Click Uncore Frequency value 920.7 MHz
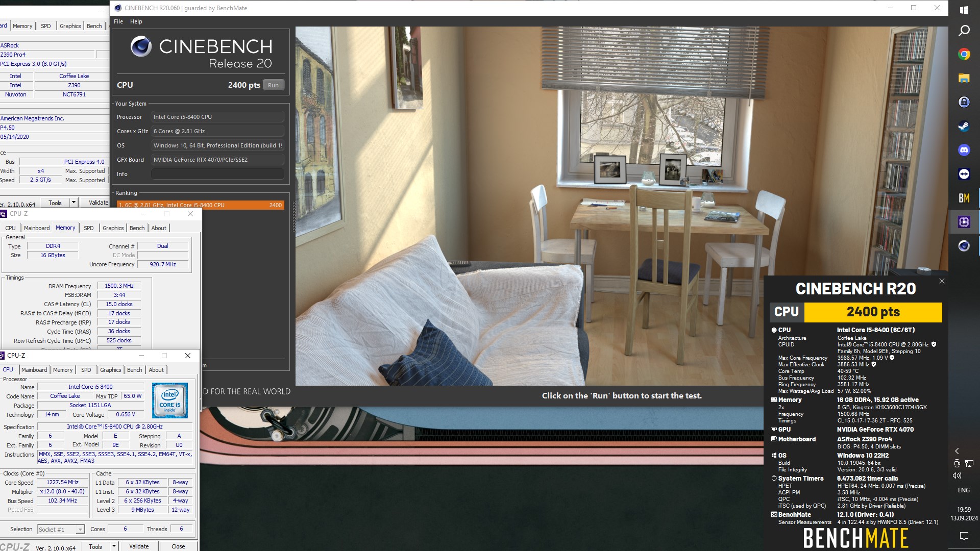Screen dimensions: 980x551 tap(162, 264)
